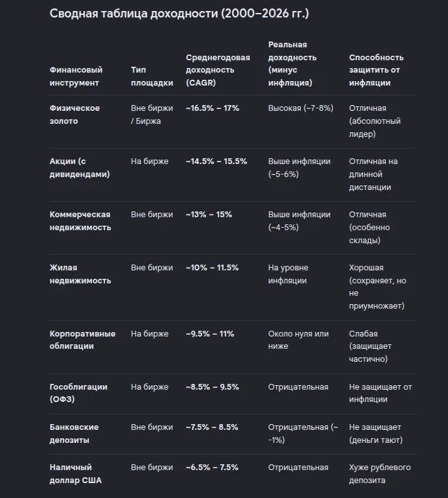Select the 'Банковские депозиты' row label
The image size is (448, 498).
point(74,434)
